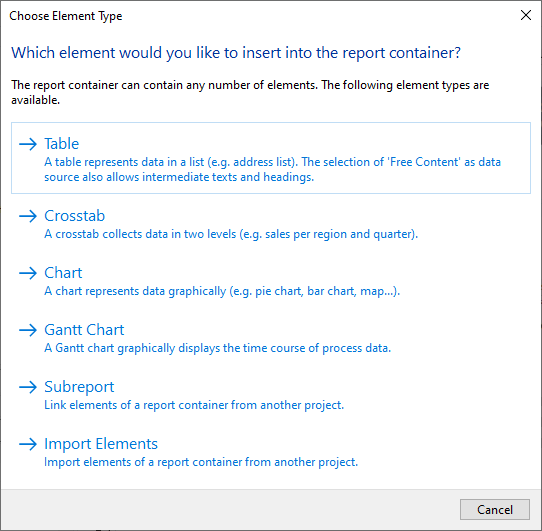
Task: Select the Gantt Chart heading
Action: [x=84, y=330]
